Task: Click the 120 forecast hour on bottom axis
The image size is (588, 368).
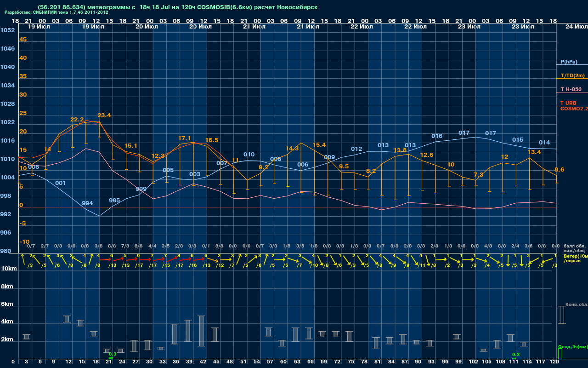Action: pos(554,362)
